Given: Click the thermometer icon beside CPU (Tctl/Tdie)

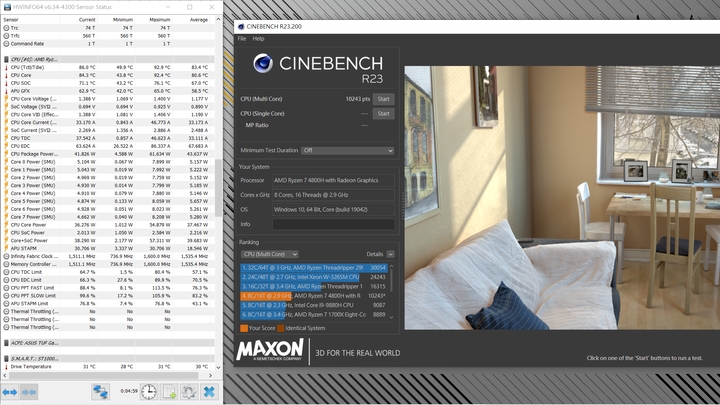Looking at the screenshot, I should click(x=6, y=67).
